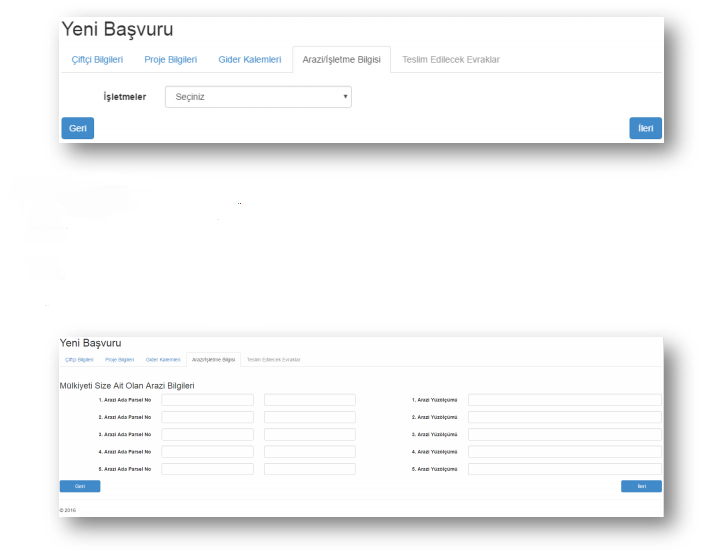Open Proje Bilgileri tab in top form
The image size is (713, 551).
click(x=170, y=60)
